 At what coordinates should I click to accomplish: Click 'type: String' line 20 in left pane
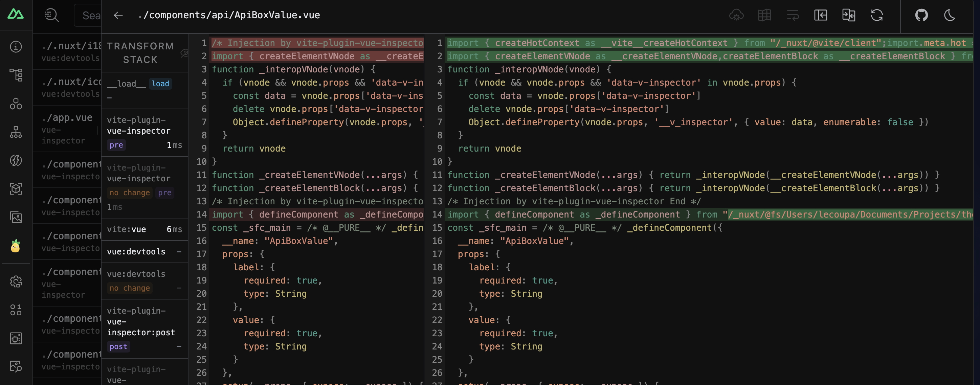point(275,294)
